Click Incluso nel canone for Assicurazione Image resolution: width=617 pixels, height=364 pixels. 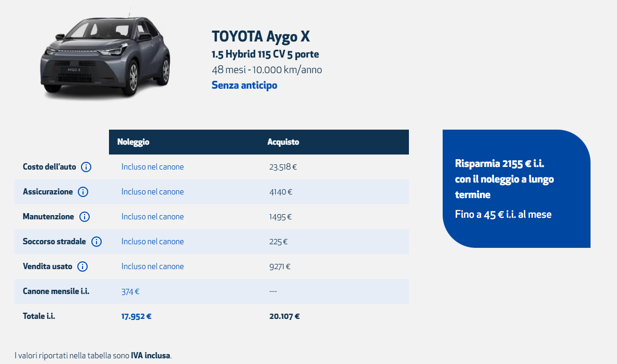(x=153, y=192)
